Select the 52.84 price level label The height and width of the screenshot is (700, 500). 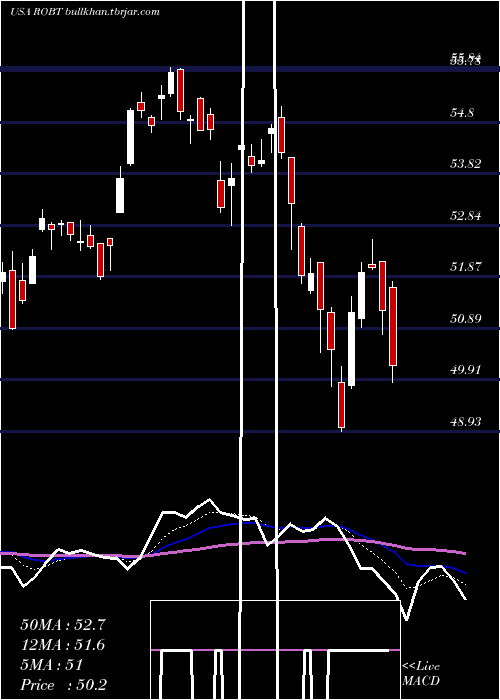click(x=466, y=216)
